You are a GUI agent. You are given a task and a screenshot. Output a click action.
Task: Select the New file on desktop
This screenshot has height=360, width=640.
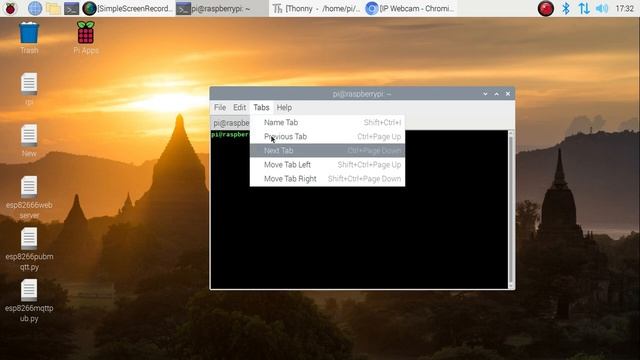coord(29,141)
